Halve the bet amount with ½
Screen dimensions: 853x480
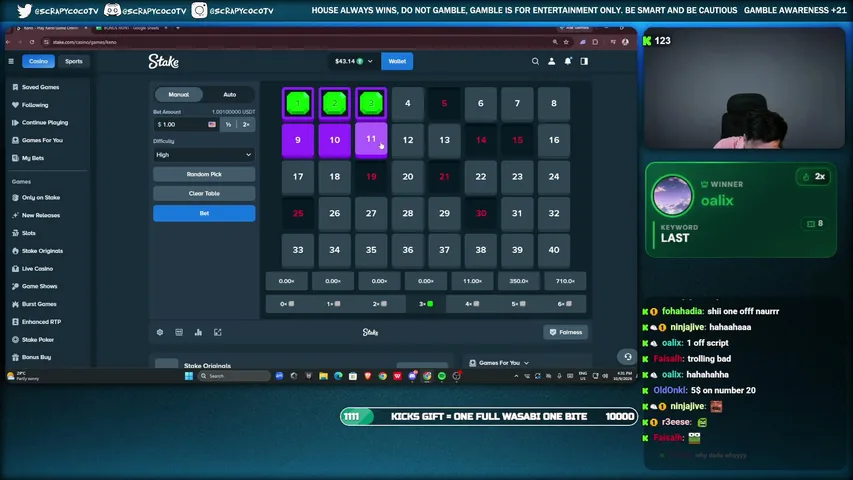coord(228,125)
